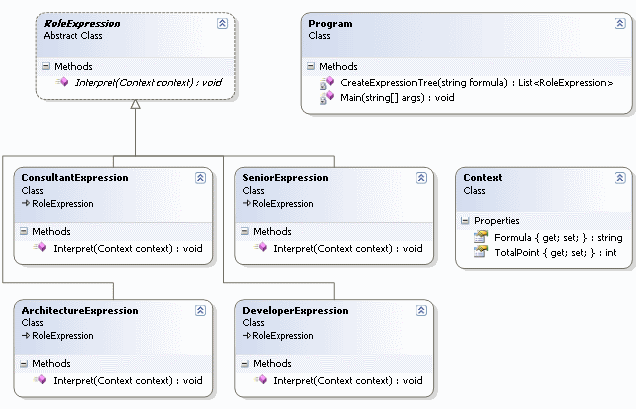Viewport: 636px width, 409px height.
Task: Click the TotalPoint property icon
Action: pos(482,252)
